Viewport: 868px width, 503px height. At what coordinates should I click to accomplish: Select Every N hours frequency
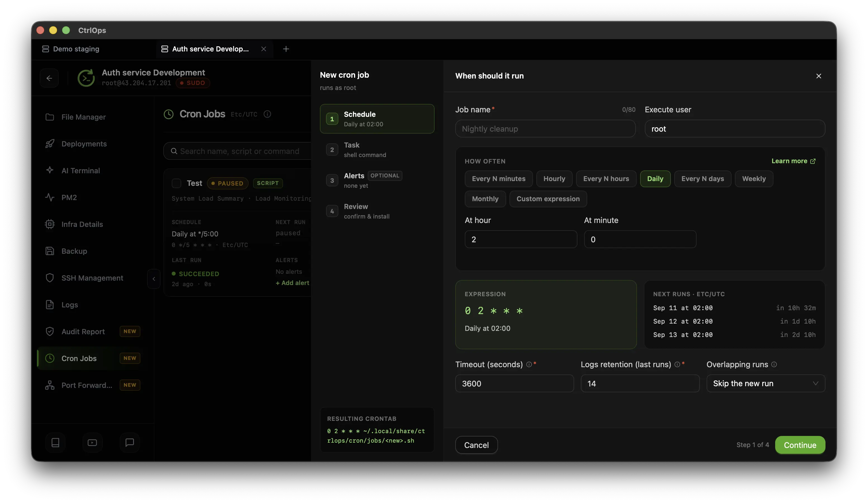(606, 179)
